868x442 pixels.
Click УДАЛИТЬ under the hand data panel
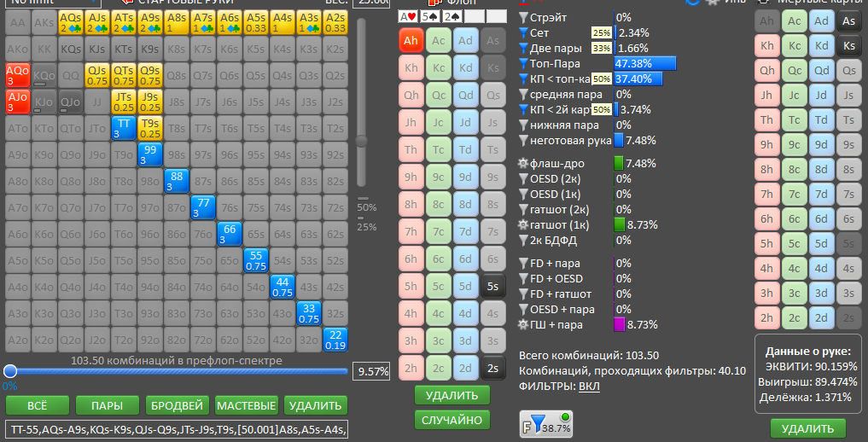pyautogui.click(x=808, y=428)
